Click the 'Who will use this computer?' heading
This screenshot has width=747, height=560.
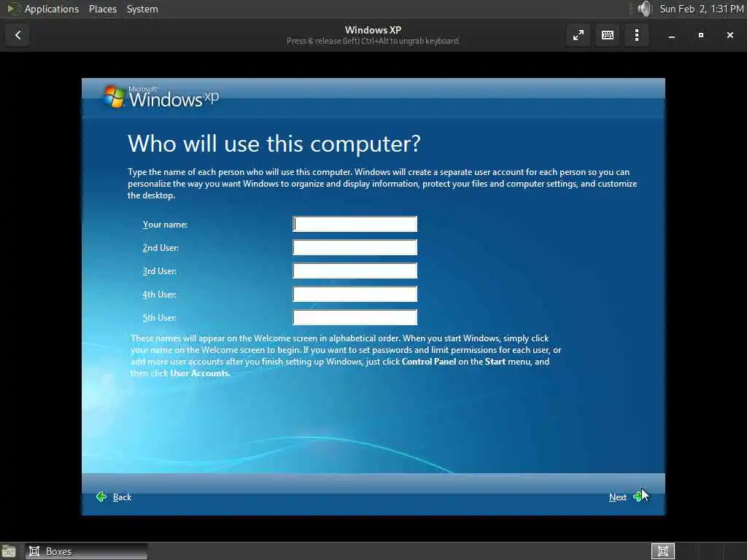[274, 144]
